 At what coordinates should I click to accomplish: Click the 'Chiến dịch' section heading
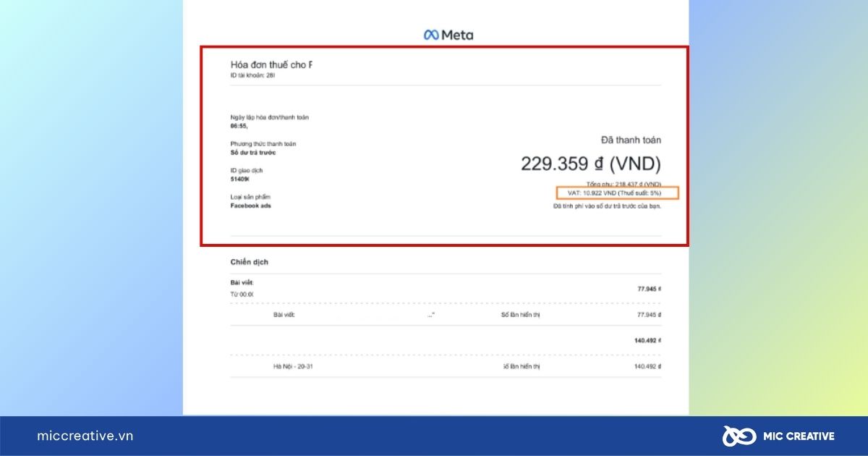point(250,262)
